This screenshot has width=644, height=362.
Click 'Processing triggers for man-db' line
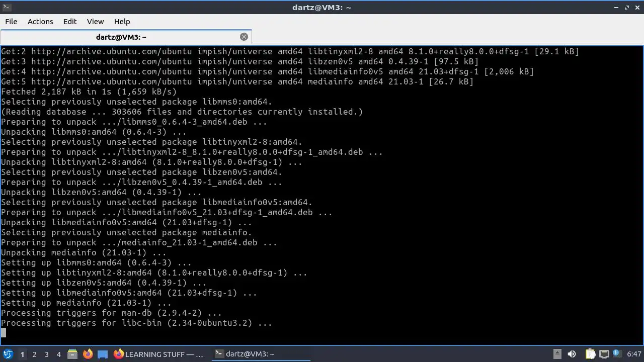click(111, 313)
